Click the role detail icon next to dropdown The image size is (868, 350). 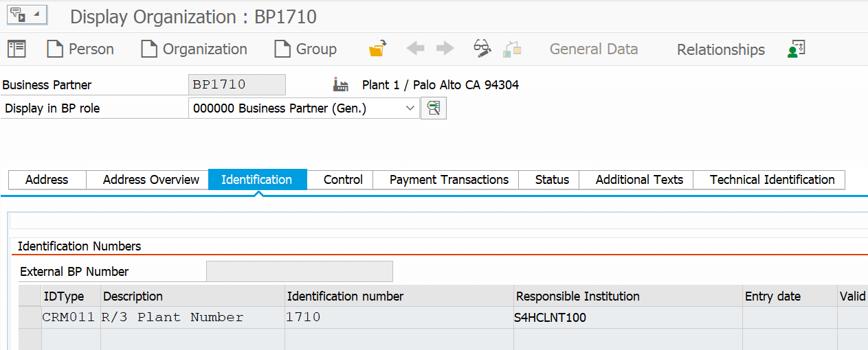(434, 108)
